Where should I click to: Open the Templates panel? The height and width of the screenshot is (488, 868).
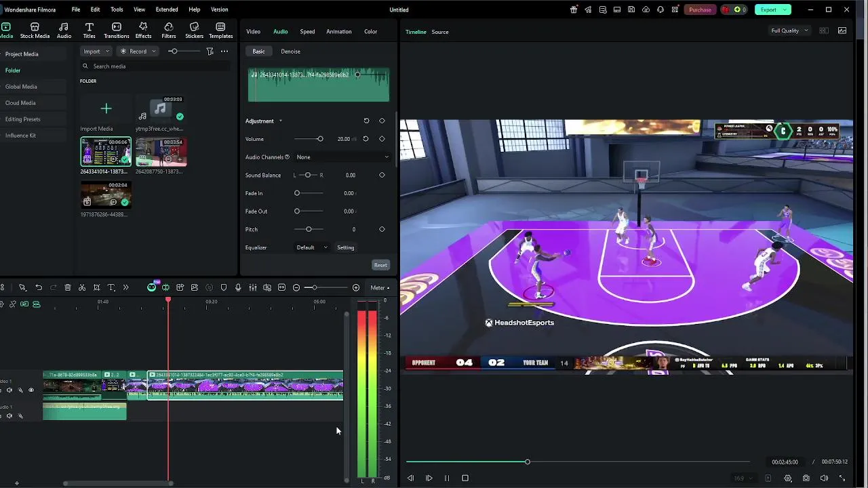point(220,30)
